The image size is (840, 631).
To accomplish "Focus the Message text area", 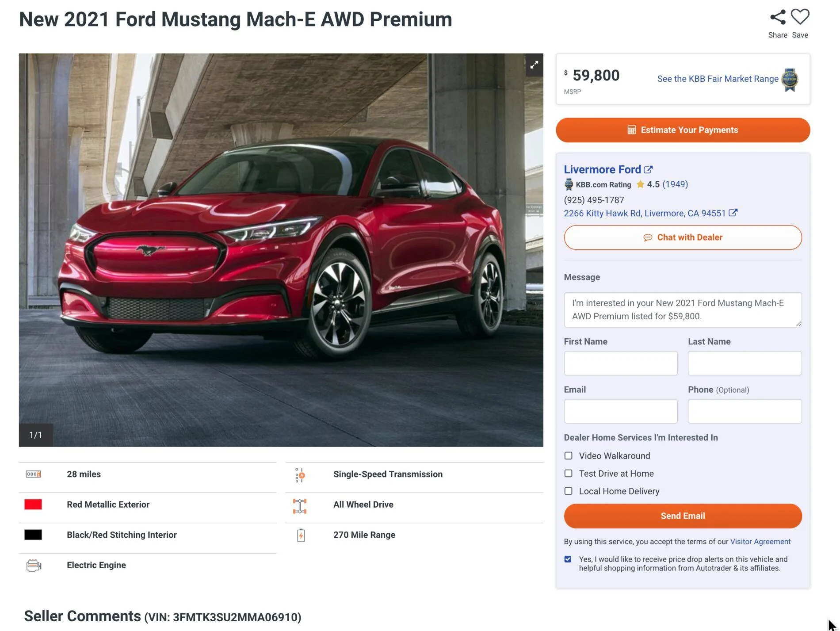I will point(683,310).
